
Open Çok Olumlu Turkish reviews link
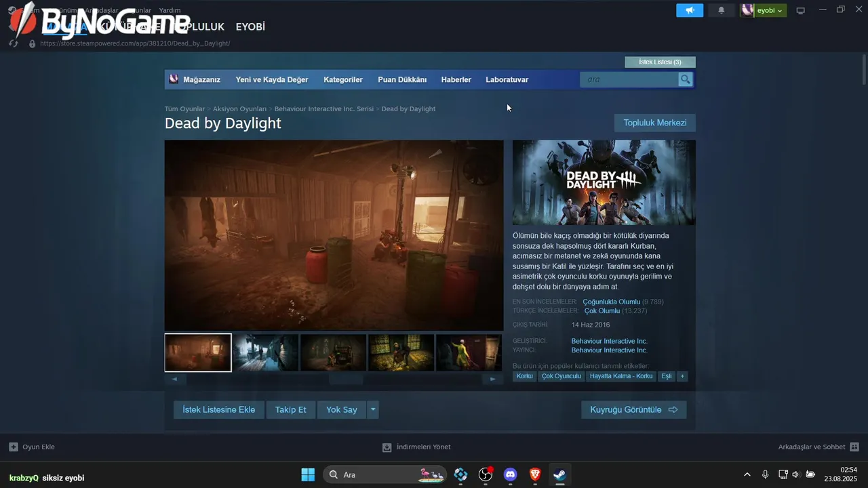(x=602, y=310)
